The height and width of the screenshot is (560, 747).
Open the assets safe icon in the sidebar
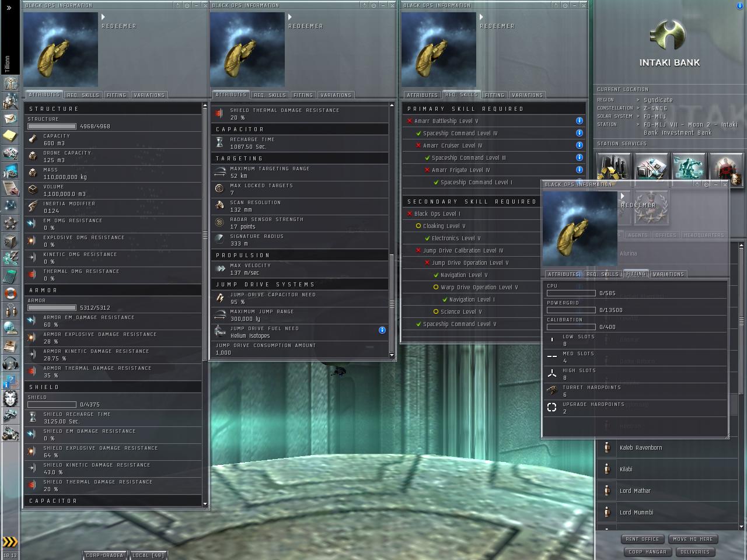(10, 240)
